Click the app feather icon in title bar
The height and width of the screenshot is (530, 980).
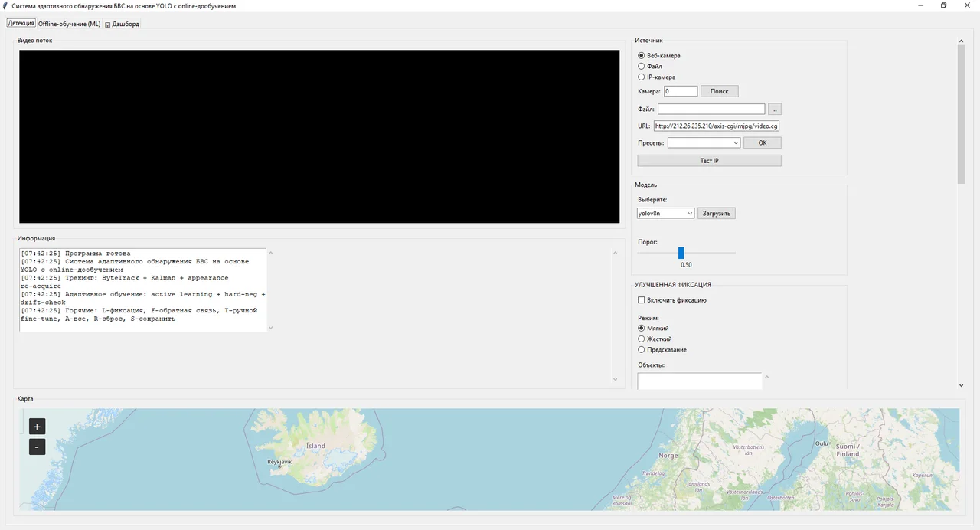click(x=5, y=5)
